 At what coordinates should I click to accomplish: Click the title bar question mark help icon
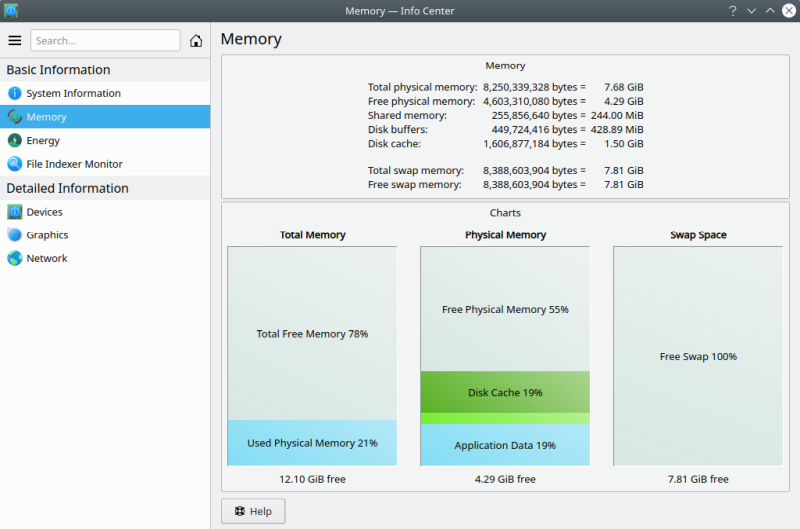pyautogui.click(x=732, y=10)
